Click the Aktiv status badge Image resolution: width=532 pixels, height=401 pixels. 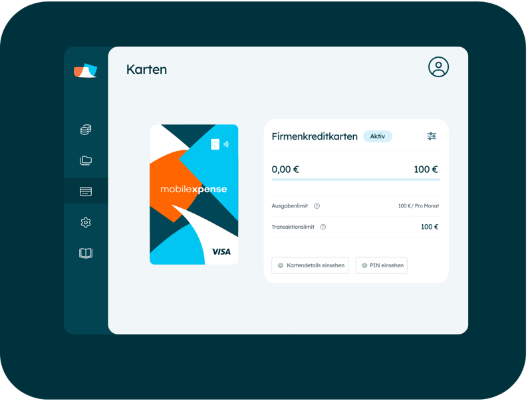point(378,136)
